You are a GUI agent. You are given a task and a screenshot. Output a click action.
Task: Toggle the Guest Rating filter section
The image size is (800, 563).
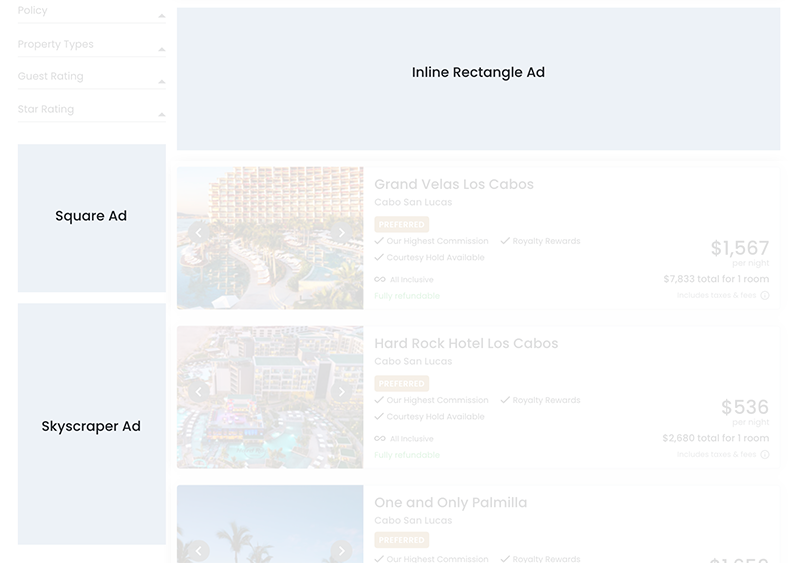[162, 82]
